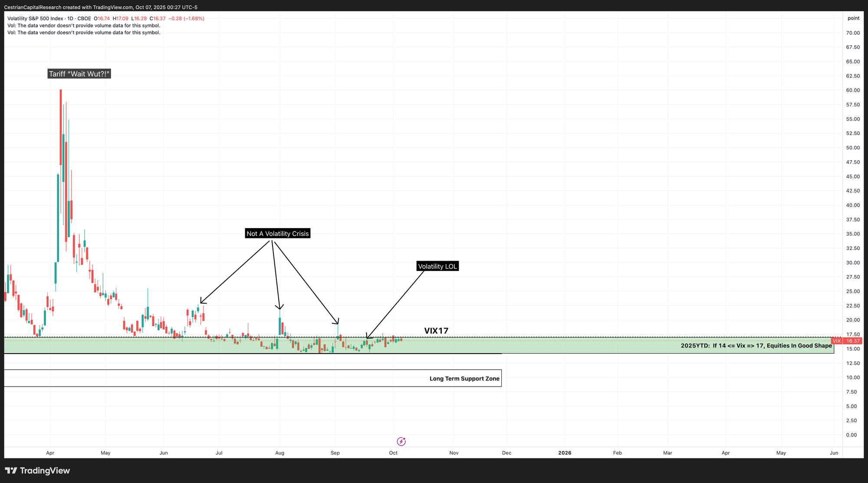Click the 60.00 price axis tick
Image resolution: width=868 pixels, height=483 pixels.
click(x=853, y=90)
